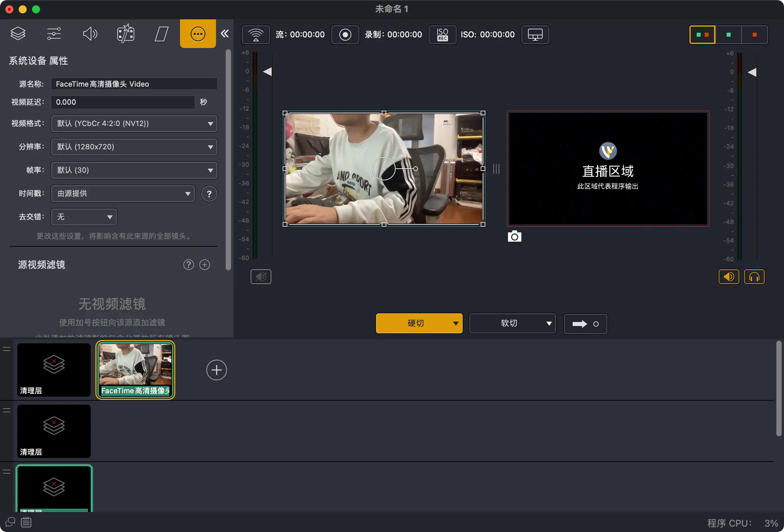This screenshot has height=532, width=784.
Task: Open the audio properties speaker tab
Action: [x=90, y=34]
